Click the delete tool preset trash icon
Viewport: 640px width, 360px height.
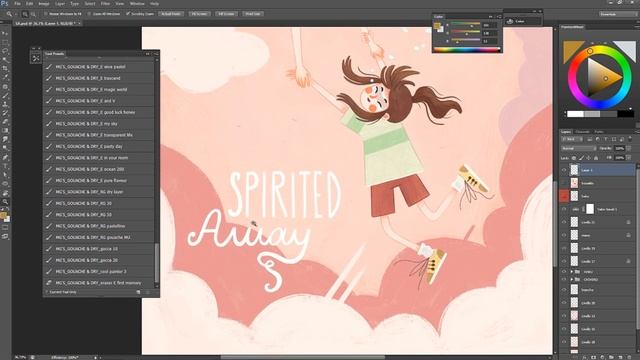(x=148, y=292)
